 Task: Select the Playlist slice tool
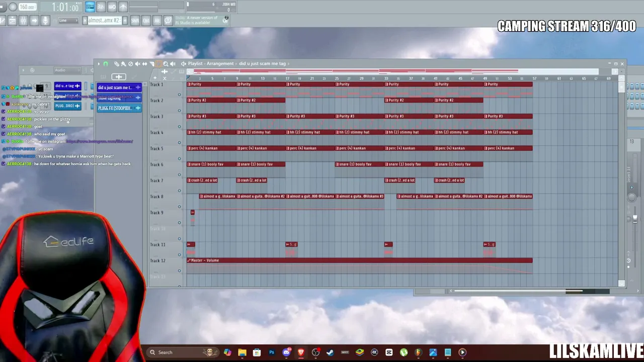(152, 64)
